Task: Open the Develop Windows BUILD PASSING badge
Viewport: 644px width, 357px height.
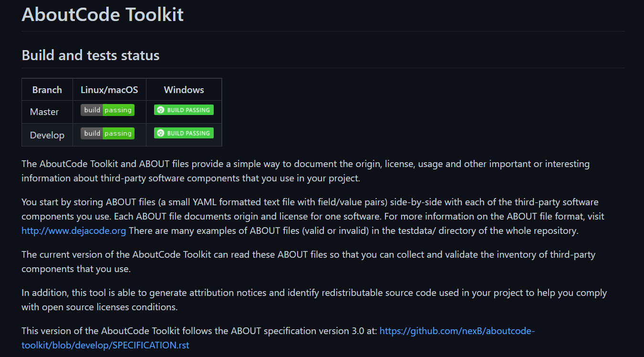Action: point(184,133)
